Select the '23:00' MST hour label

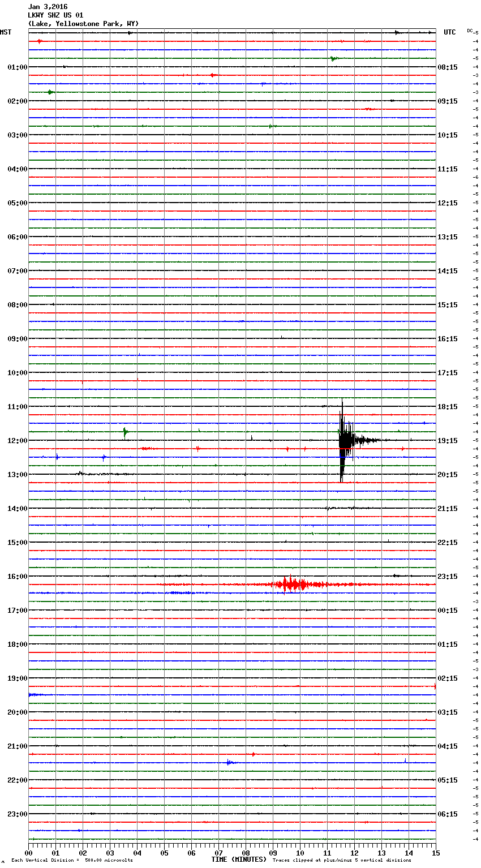18,814
